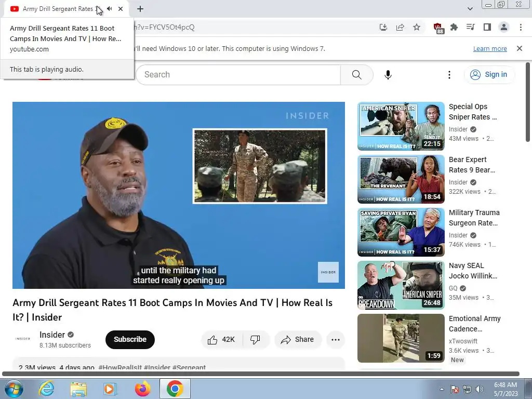Open more actions ellipsis under video
The image size is (532, 399).
coord(336,340)
